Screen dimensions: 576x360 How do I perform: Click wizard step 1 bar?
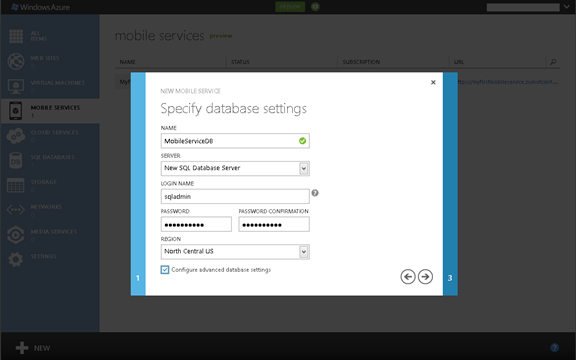click(138, 184)
